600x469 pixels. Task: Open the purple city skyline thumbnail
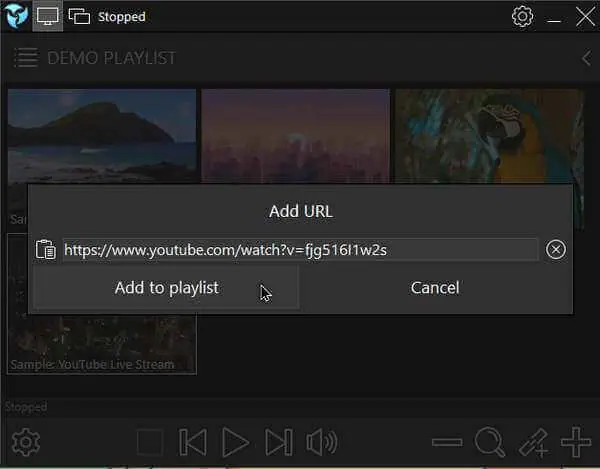click(295, 136)
